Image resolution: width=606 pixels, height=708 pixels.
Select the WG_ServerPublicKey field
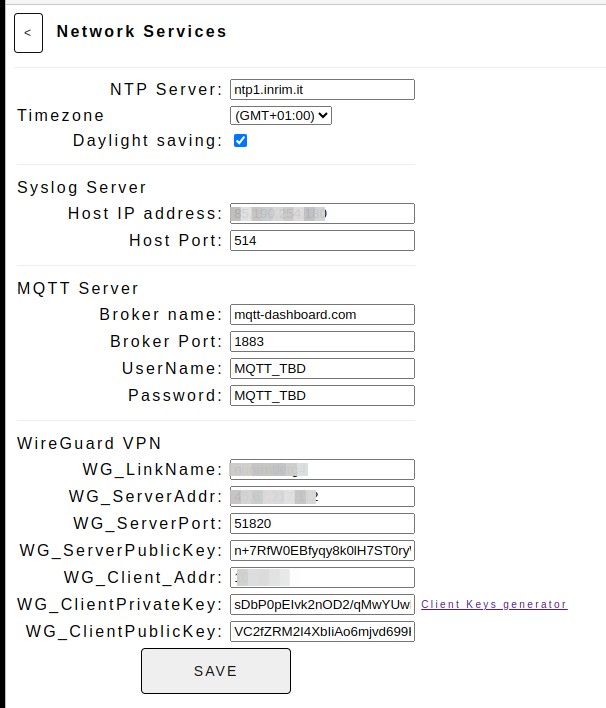click(322, 550)
